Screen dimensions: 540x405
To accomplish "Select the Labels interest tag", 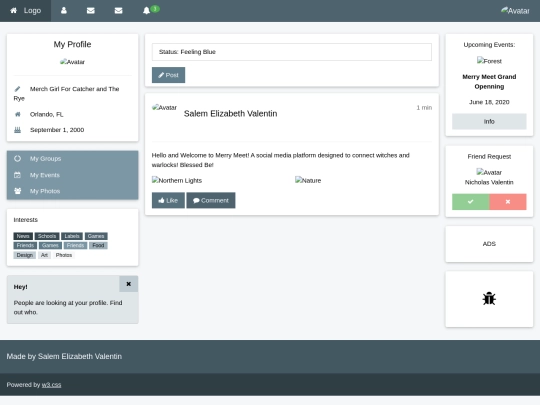I will tap(72, 236).
